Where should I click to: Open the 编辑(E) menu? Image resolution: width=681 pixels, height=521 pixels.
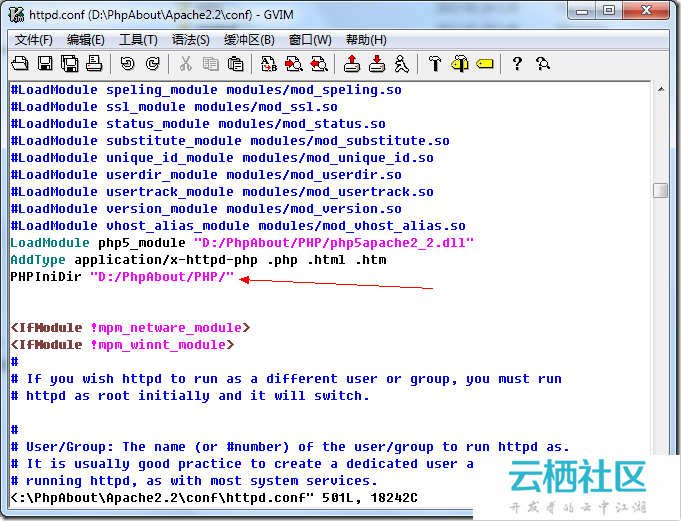(x=86, y=40)
